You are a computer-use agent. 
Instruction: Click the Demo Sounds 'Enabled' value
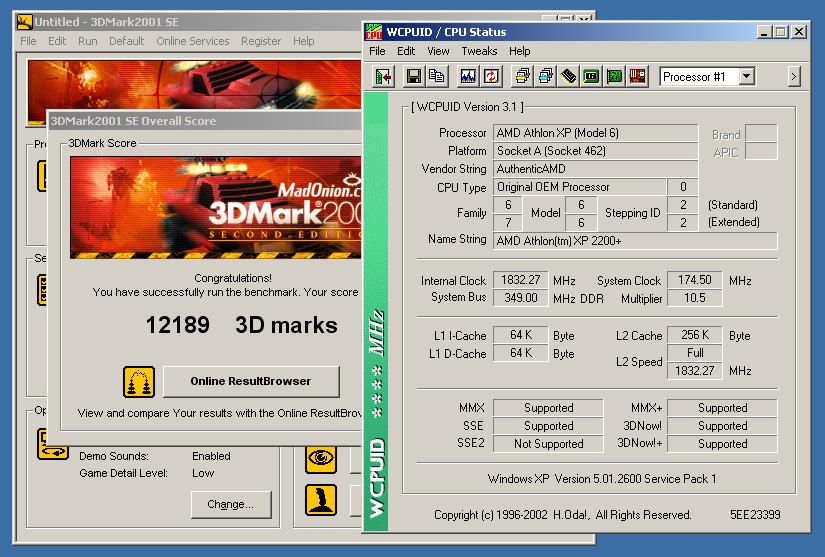(x=211, y=456)
